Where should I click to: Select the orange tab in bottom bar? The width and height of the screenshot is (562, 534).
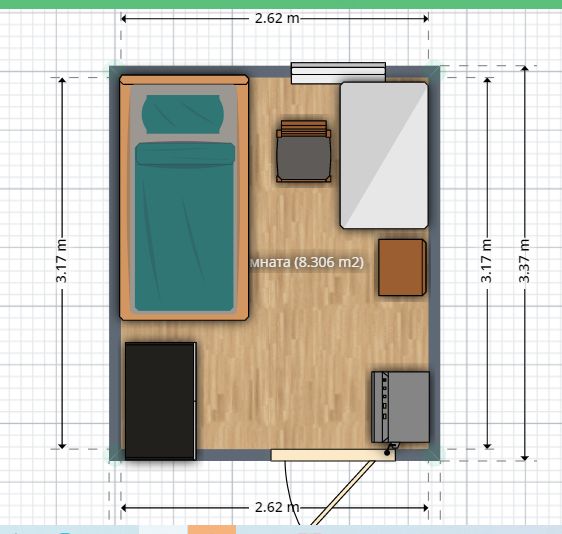coord(212,530)
